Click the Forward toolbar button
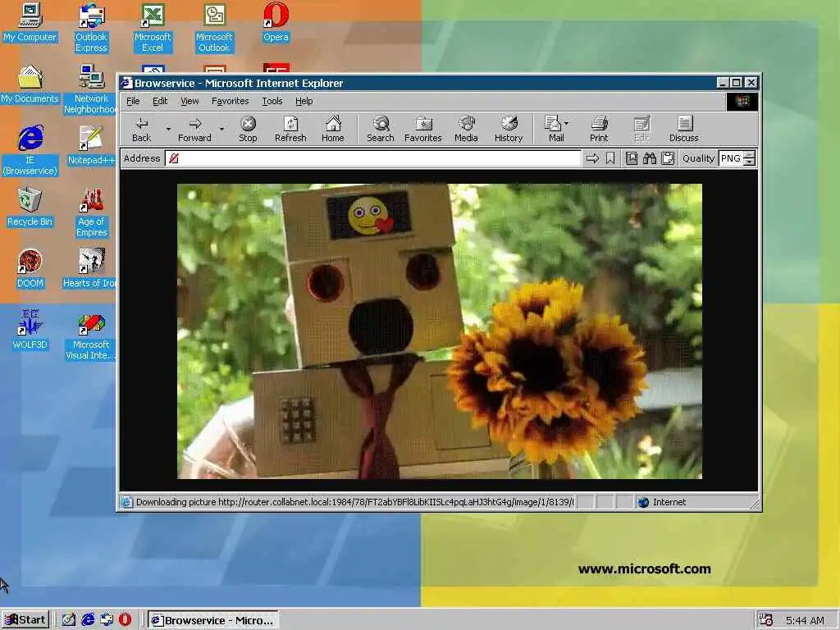840x630 pixels. (x=194, y=129)
